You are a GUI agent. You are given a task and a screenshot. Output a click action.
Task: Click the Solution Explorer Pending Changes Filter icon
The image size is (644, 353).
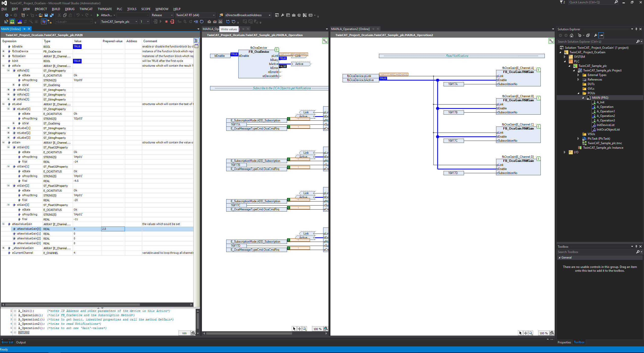tap(580, 35)
